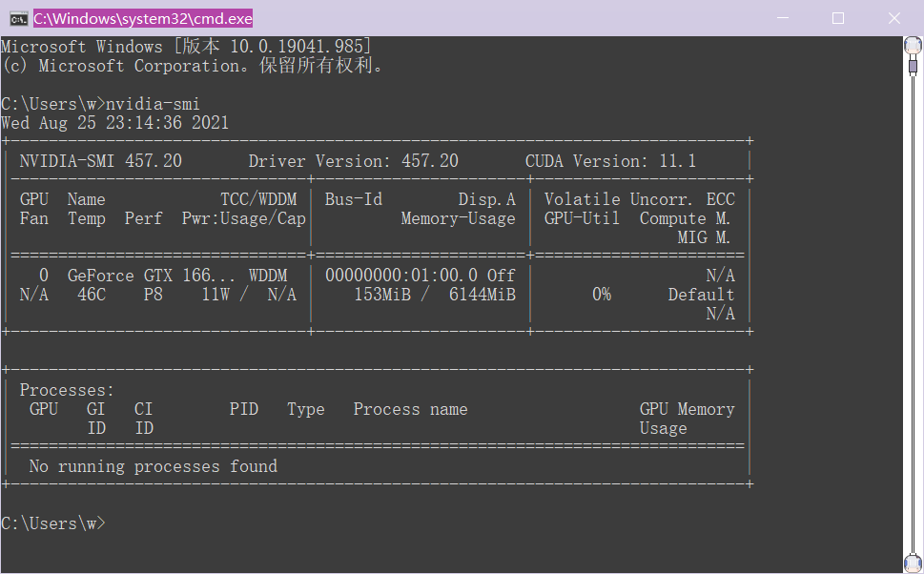This screenshot has height=574, width=924.
Task: Maximize the cmd.exe window
Action: pos(838,18)
